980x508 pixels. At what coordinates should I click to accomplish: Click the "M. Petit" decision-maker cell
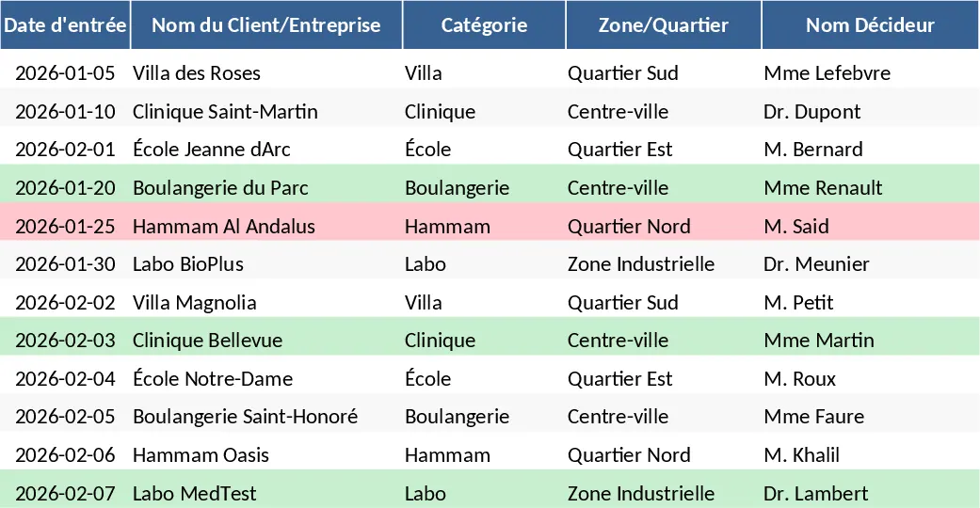click(x=798, y=303)
